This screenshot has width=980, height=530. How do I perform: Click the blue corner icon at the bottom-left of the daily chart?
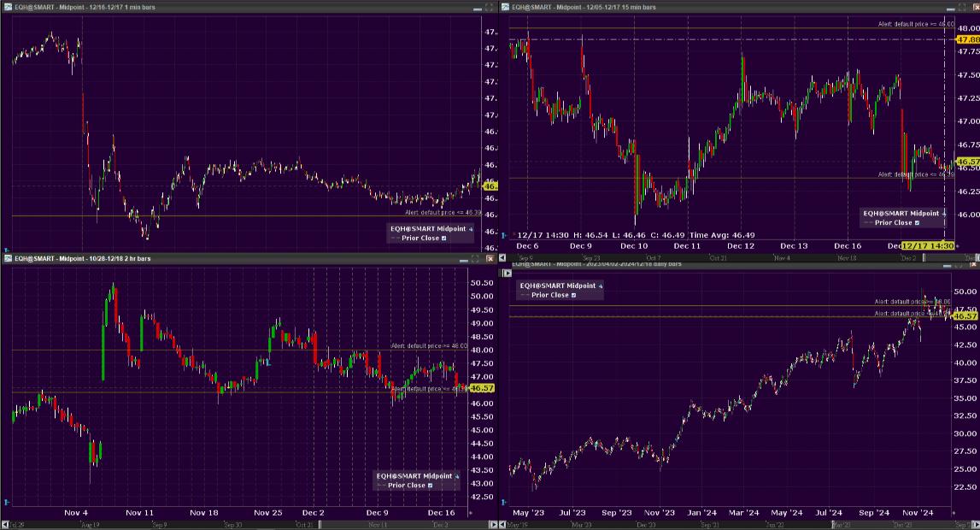tap(504, 502)
